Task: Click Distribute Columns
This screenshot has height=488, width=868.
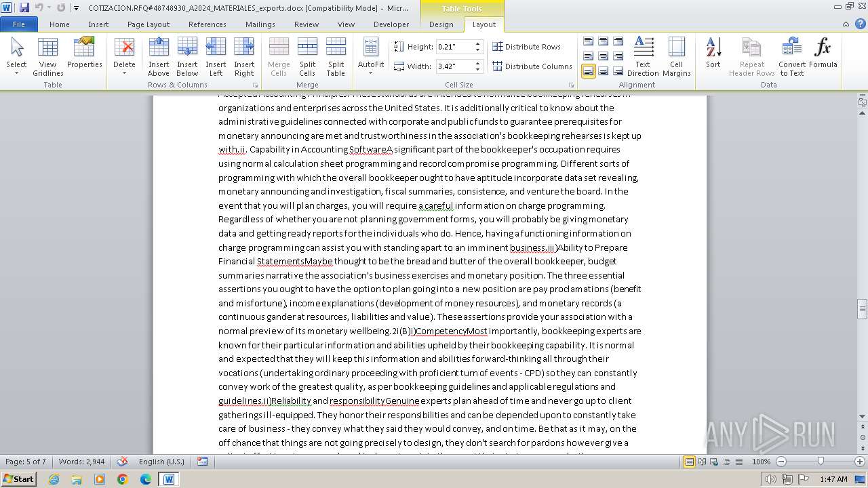Action: coord(532,66)
